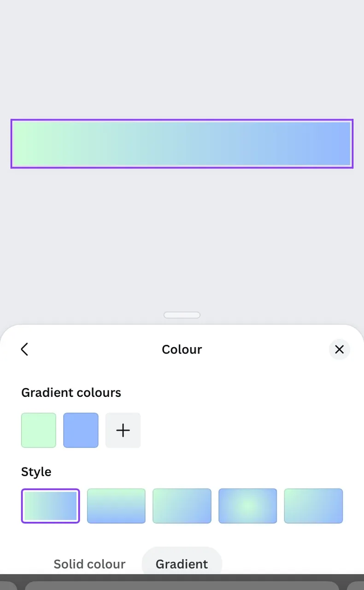
Task: Switch to the Solid colour tab
Action: point(89,564)
